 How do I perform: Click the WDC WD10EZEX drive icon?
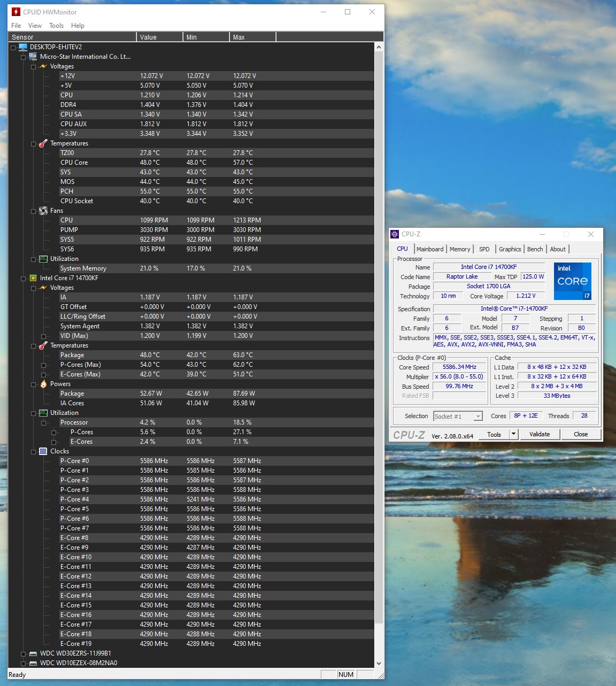click(x=33, y=663)
